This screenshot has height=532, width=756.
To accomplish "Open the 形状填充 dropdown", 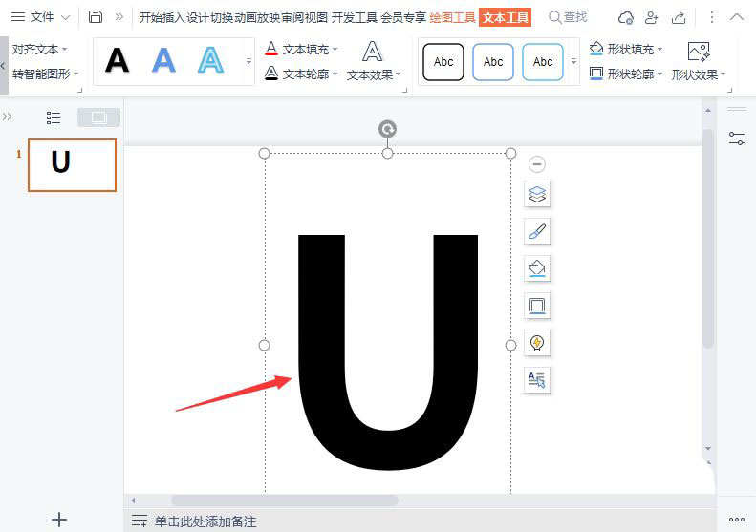I will tap(626, 49).
